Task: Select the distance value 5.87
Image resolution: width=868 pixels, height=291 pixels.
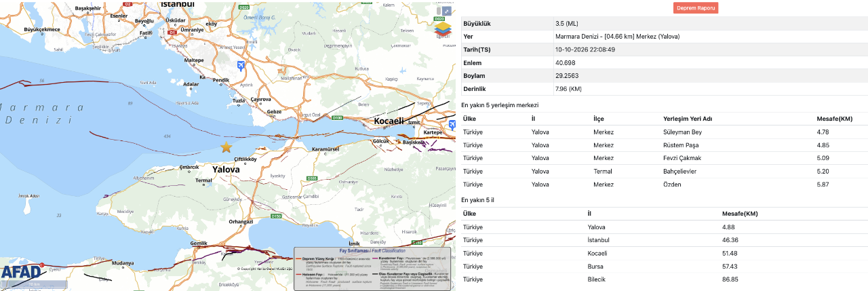Action: coord(823,185)
